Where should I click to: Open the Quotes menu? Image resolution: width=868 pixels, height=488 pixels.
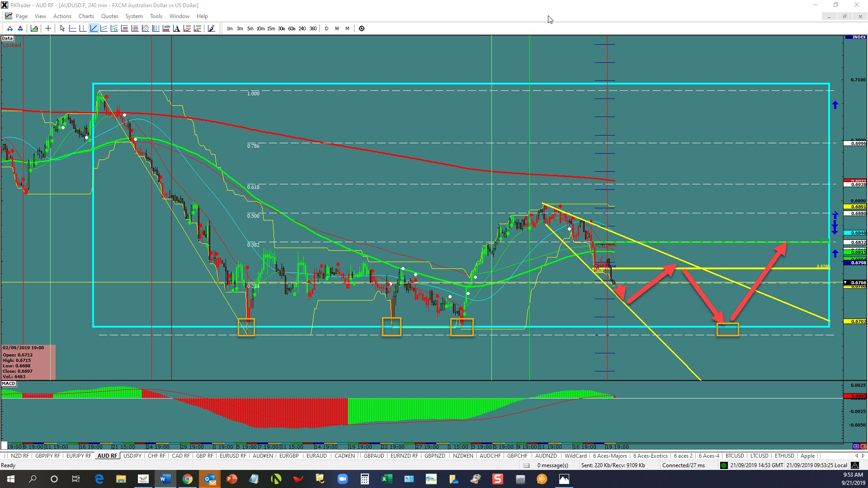click(110, 16)
